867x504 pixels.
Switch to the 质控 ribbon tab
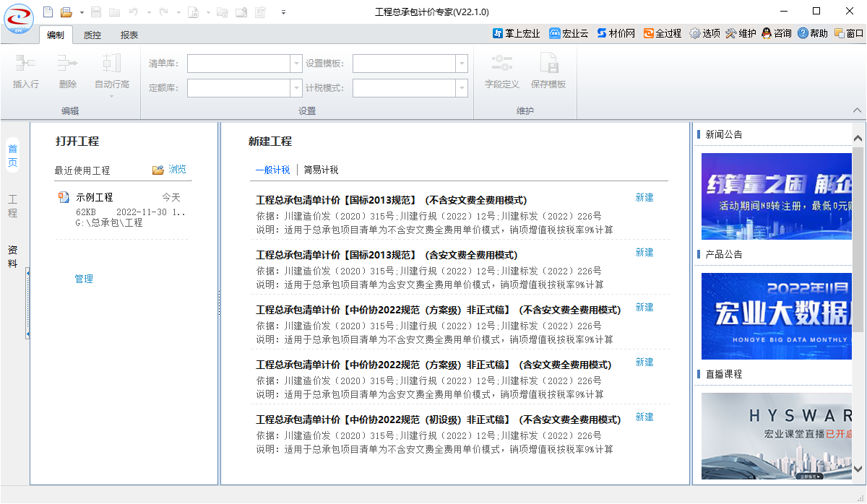click(92, 35)
